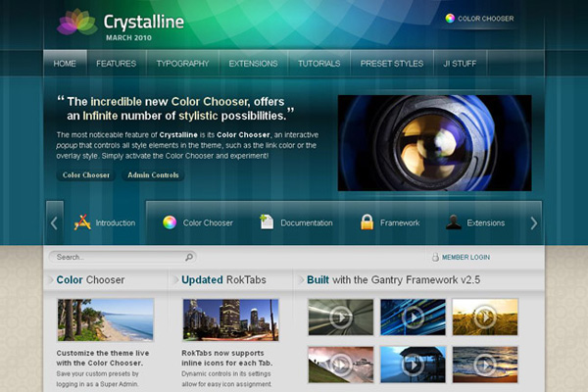Click the Admin Controls button
The height and width of the screenshot is (392, 588).
[x=153, y=175]
